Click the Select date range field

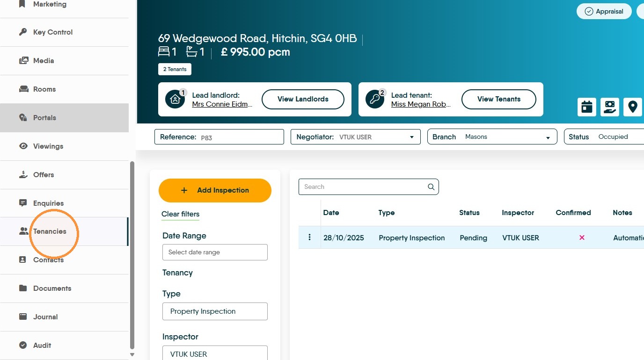pyautogui.click(x=215, y=252)
